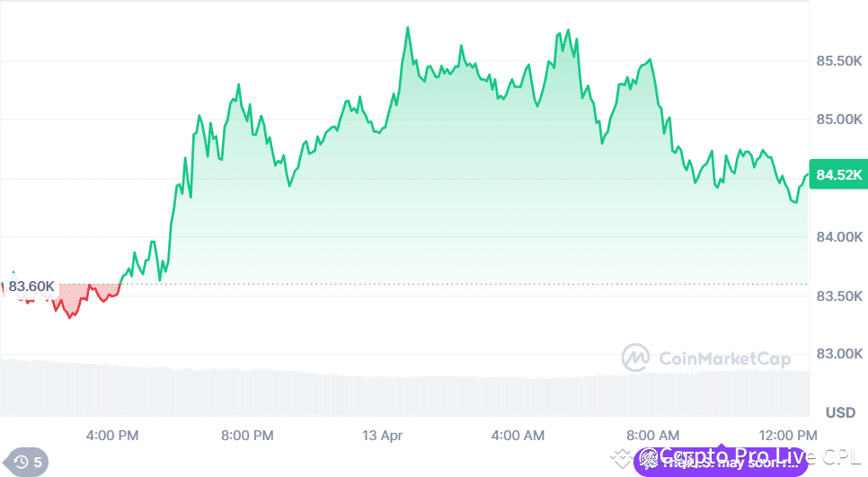Image resolution: width=868 pixels, height=477 pixels.
Task: Click the green 84.52K current price tag
Action: tap(838, 174)
